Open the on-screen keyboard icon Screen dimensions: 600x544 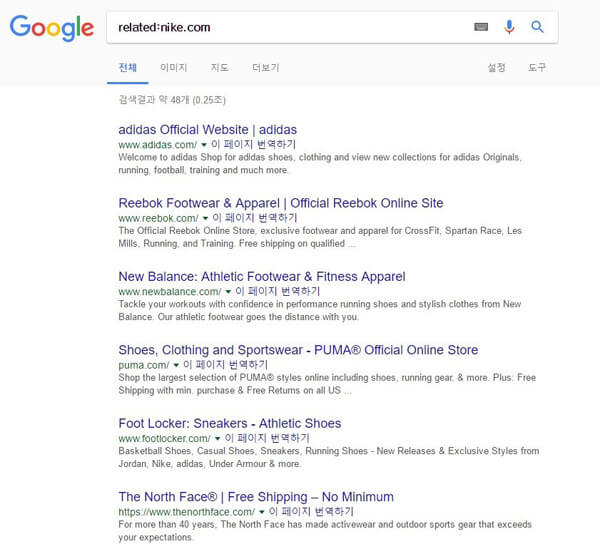[481, 27]
